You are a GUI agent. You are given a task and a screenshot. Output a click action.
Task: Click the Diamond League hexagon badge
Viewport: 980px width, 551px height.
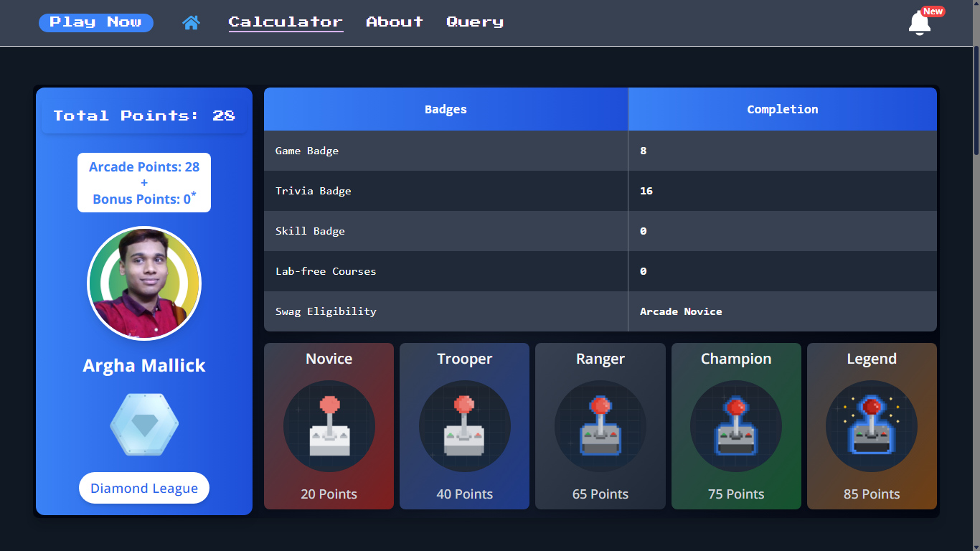(x=143, y=425)
